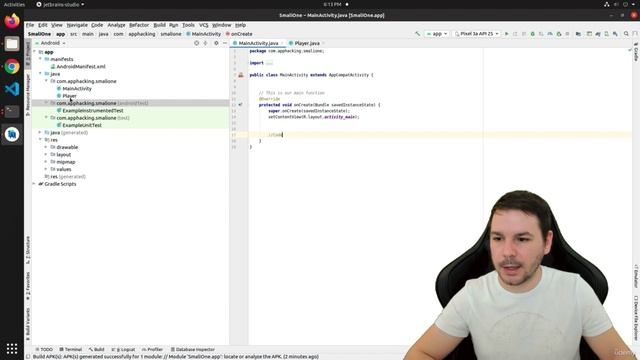Open the app run configuration dropdown
This screenshot has height=360, width=640.
(437, 34)
